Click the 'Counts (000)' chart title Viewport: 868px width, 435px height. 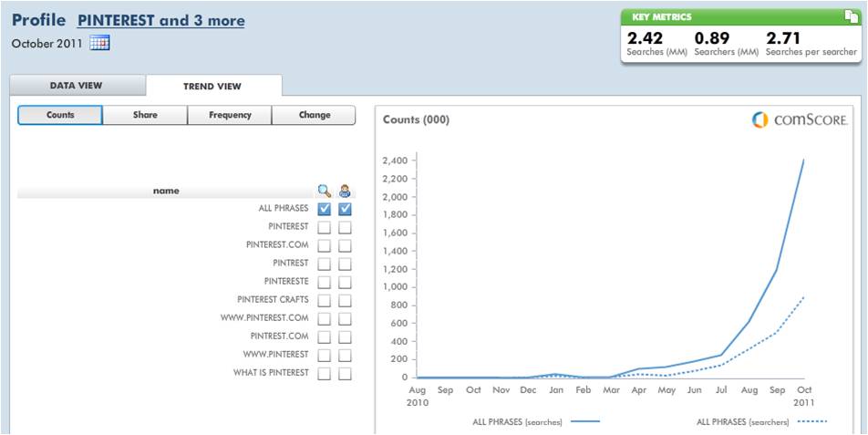point(416,120)
